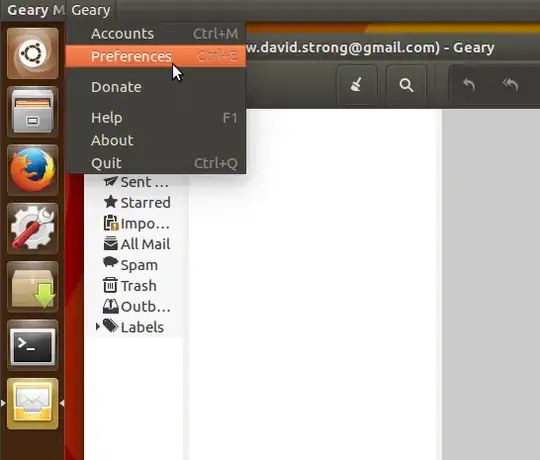
Task: Open Terminal from the launcher dock
Action: pos(33,345)
